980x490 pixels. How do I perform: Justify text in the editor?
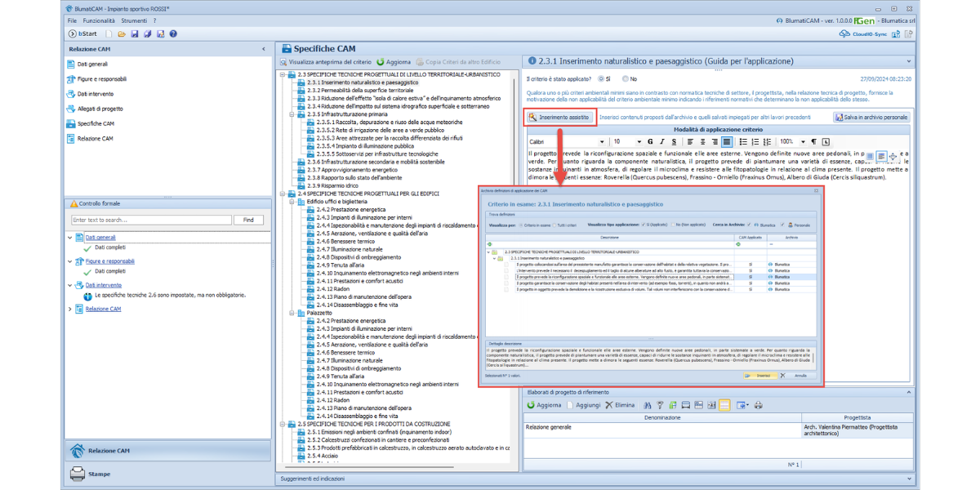pos(727,141)
